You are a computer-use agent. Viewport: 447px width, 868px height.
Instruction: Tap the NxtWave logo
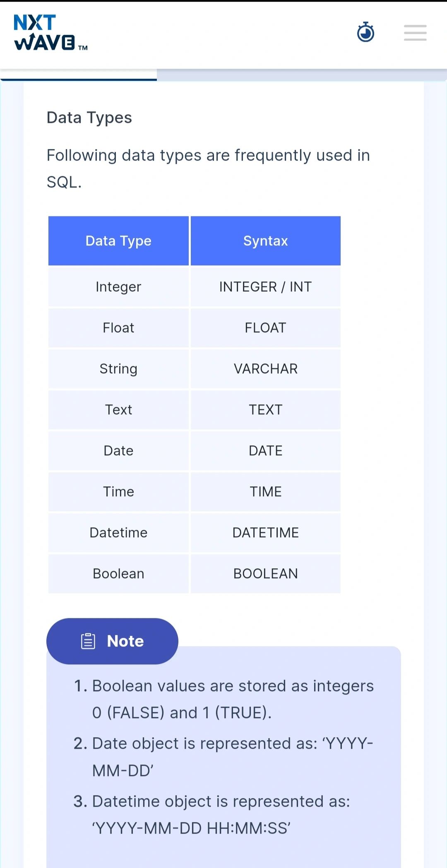(x=50, y=33)
